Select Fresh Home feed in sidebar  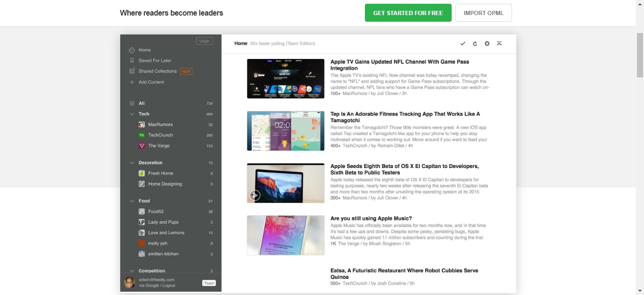point(160,173)
